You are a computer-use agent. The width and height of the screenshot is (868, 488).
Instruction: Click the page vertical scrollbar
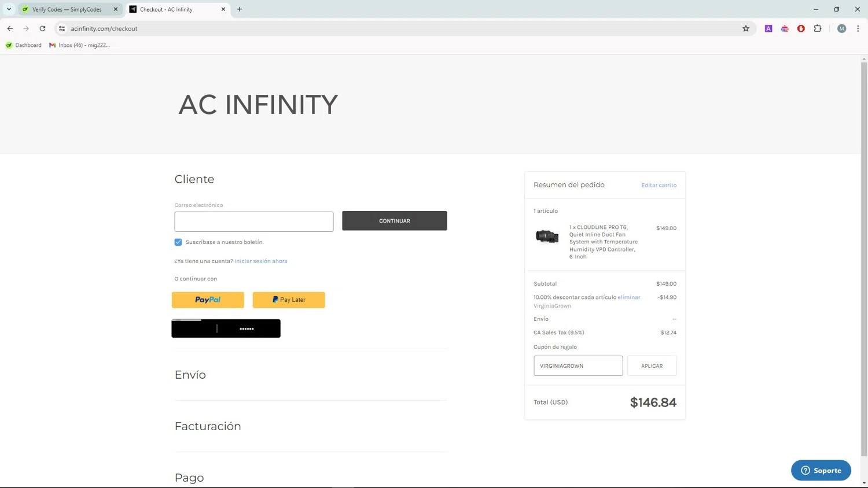coord(864,259)
